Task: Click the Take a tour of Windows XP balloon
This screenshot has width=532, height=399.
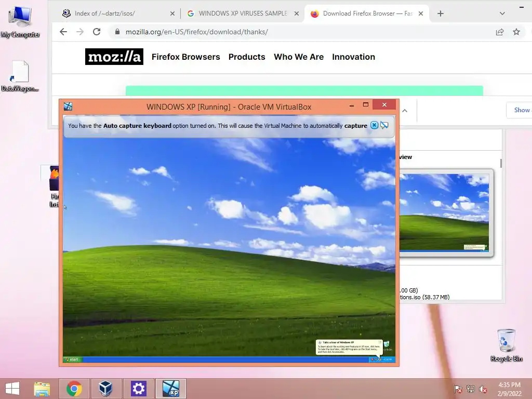Action: (349, 347)
